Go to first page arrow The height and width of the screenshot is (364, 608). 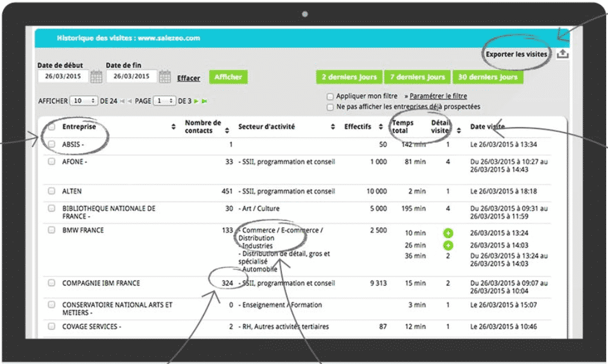tap(122, 101)
